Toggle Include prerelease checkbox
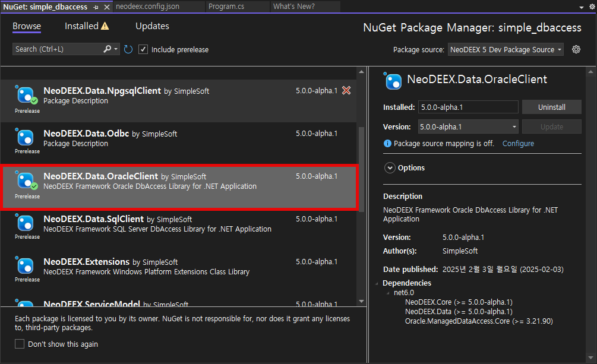Viewport: 597px width, 364px height. coord(143,49)
